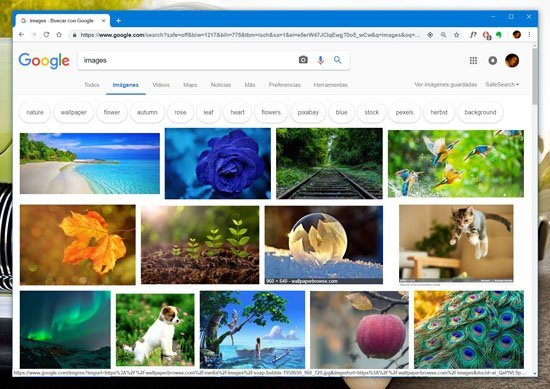
Task: Submit search with the blue magnifier icon
Action: pos(337,60)
